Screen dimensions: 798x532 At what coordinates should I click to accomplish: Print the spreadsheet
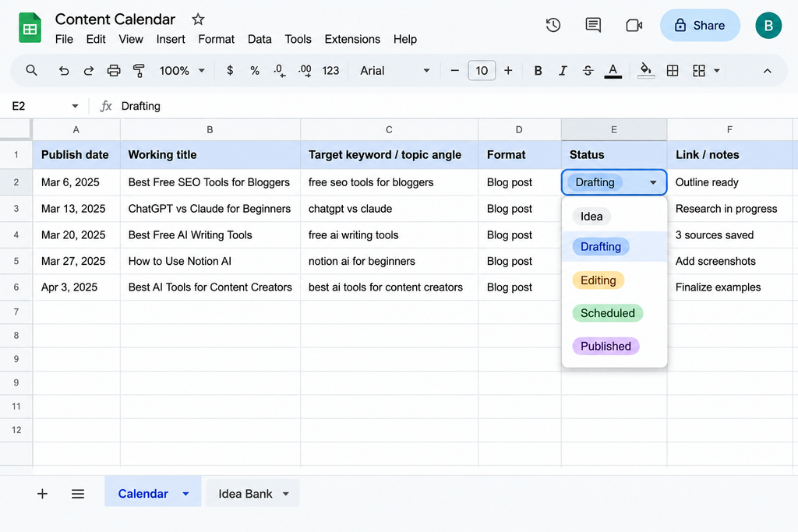point(114,71)
